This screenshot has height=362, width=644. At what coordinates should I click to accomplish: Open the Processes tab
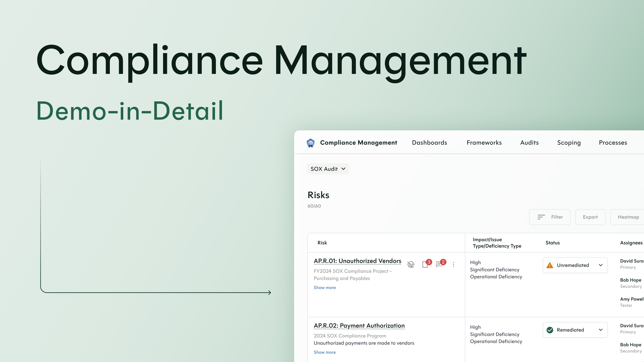(613, 143)
